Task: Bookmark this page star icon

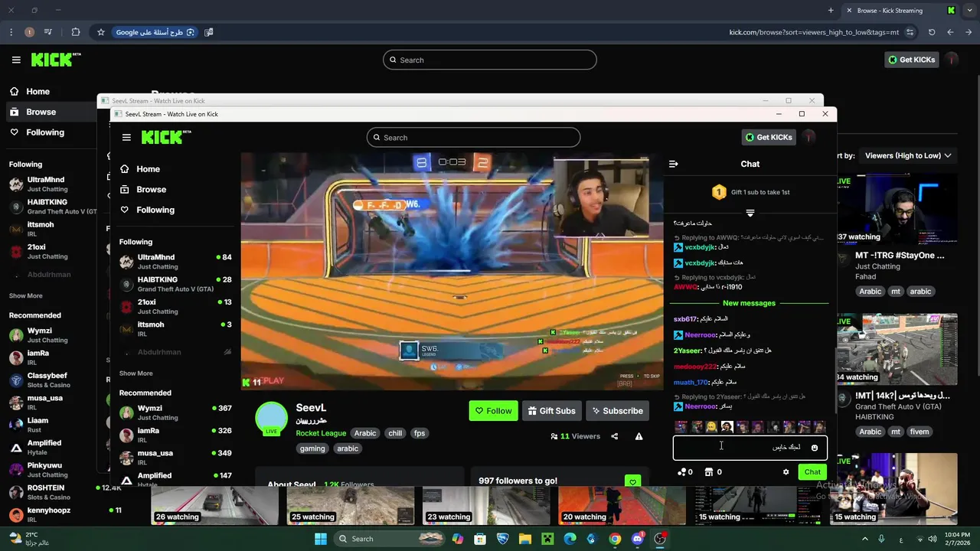Action: (x=100, y=32)
